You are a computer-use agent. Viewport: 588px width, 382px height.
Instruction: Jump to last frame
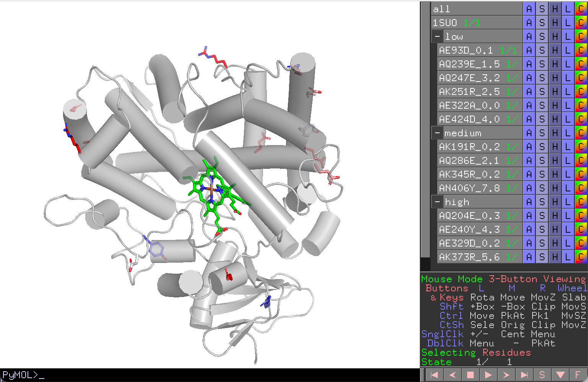[524, 375]
